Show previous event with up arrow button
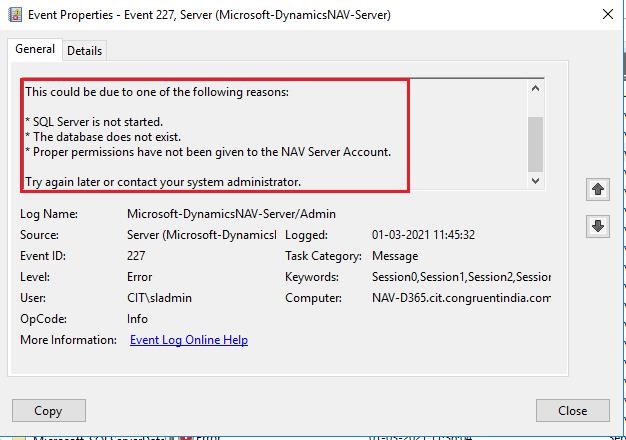The width and height of the screenshot is (626, 440). (598, 189)
